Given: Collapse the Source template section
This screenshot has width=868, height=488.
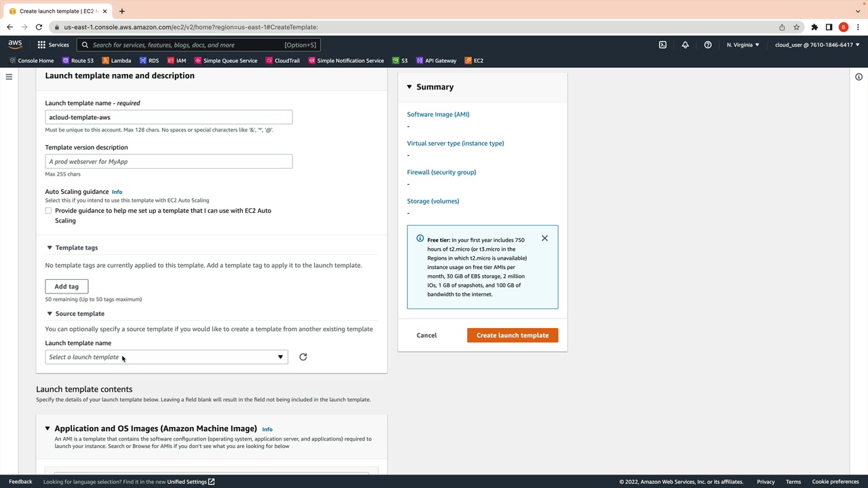Looking at the screenshot, I should [50, 314].
